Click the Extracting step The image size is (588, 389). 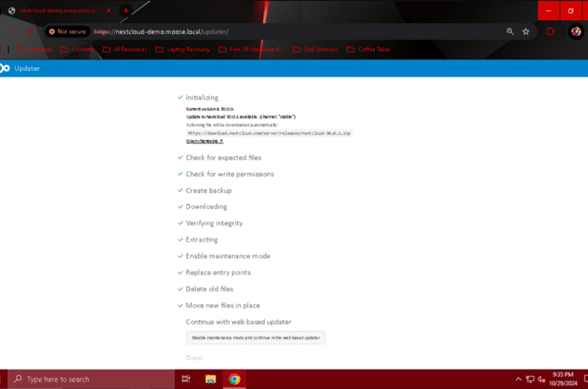pos(202,240)
